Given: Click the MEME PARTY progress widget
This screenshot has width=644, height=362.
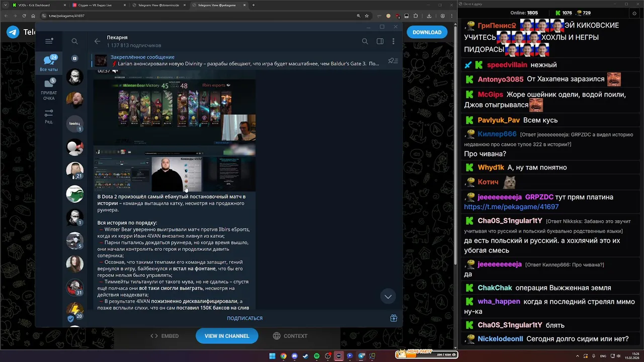Looking at the screenshot, I should click(x=426, y=354).
